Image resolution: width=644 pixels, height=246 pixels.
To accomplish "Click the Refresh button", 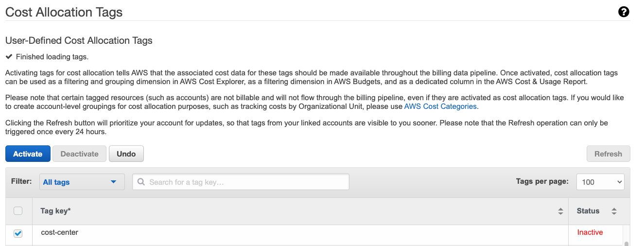I will click(x=608, y=154).
